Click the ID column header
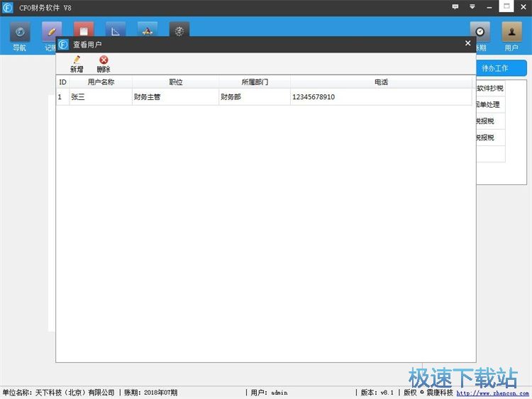This screenshot has width=532, height=399. pos(62,82)
